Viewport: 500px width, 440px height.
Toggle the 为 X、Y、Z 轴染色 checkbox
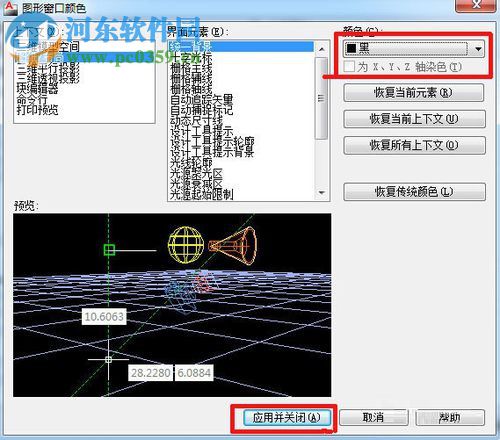349,67
